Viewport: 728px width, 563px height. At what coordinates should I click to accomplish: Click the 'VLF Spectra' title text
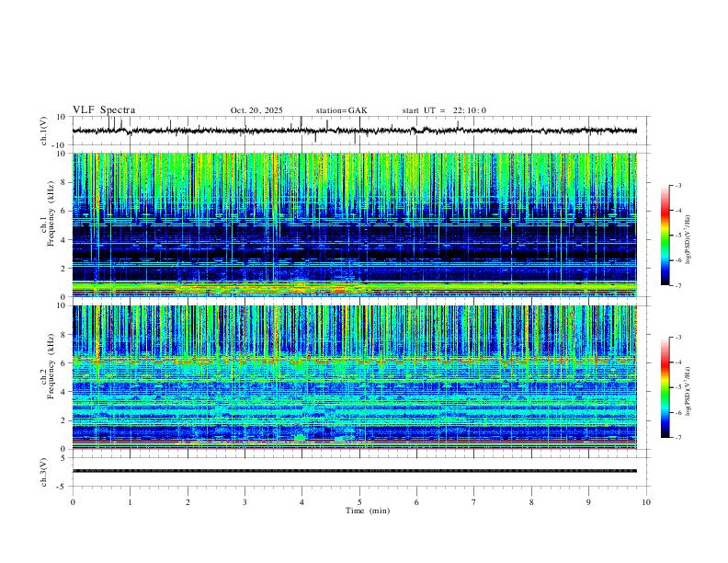pyautogui.click(x=104, y=110)
